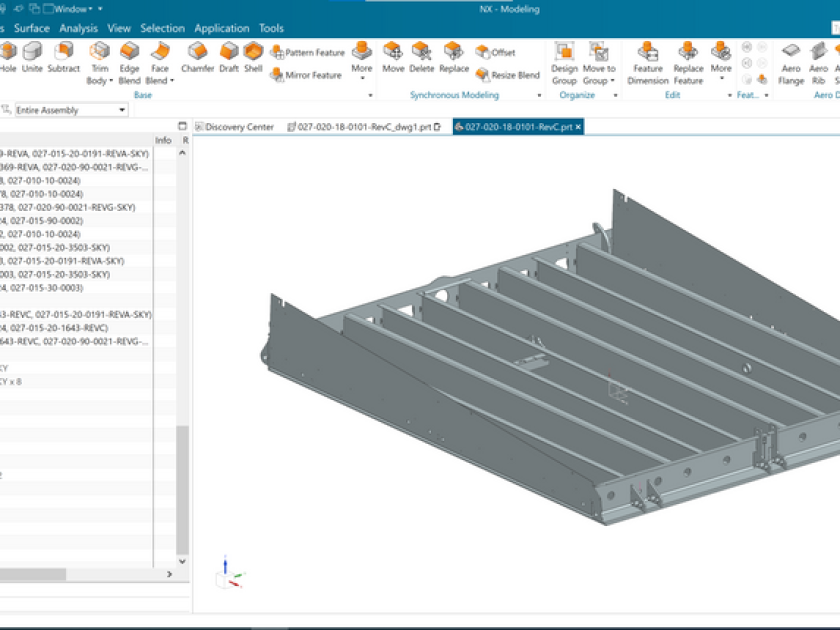
Task: Close the 027-020-18-0101-RevC.prt tab
Action: pyautogui.click(x=578, y=127)
